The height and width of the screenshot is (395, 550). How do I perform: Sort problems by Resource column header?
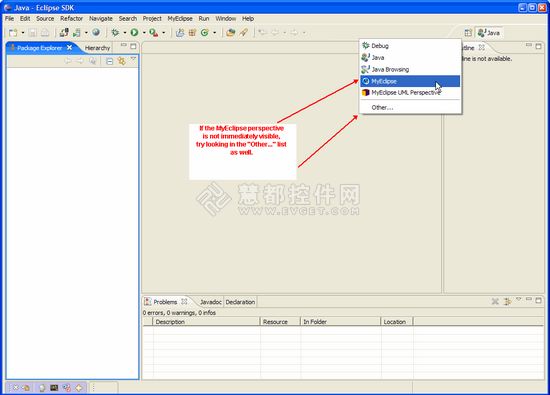tap(280, 322)
